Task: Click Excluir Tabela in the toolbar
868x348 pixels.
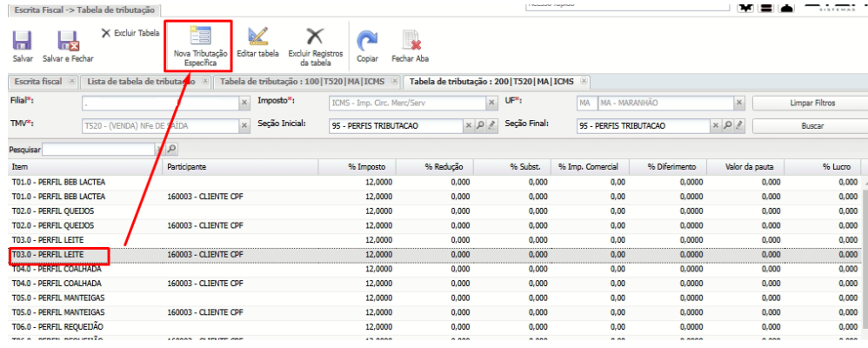Action: click(130, 33)
